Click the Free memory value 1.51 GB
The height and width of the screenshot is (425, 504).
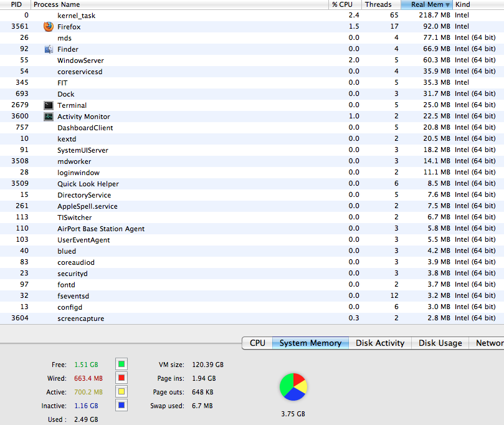pos(86,365)
